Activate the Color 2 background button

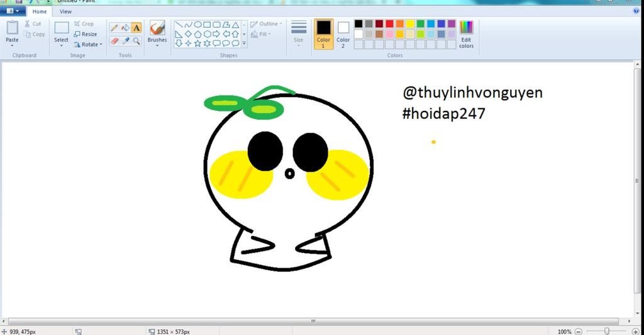(x=343, y=34)
